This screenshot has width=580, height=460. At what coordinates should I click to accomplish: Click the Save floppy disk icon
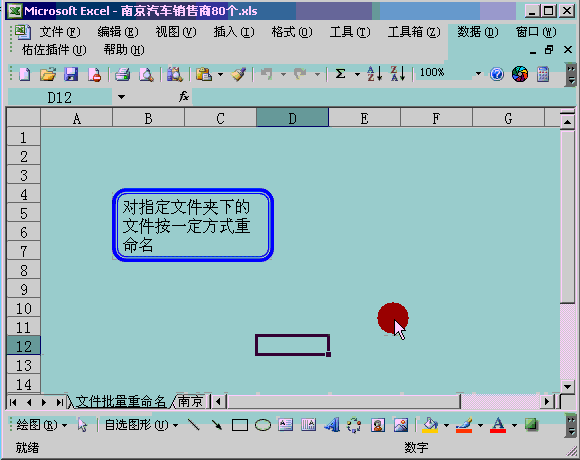71,74
